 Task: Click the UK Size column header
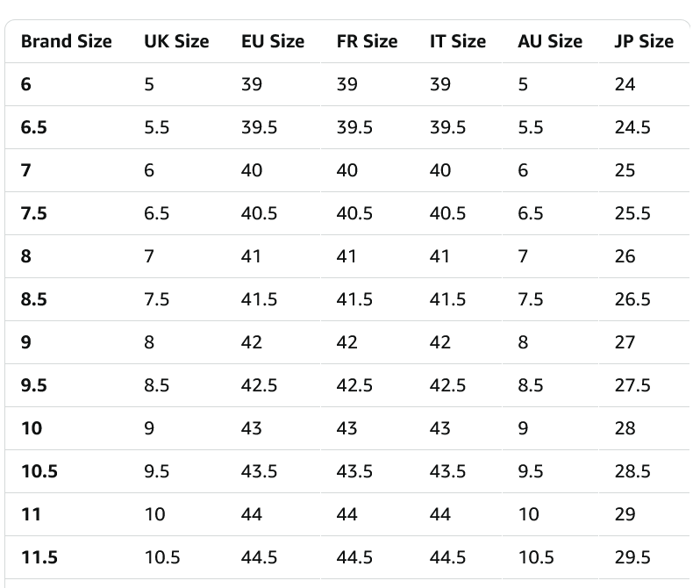(176, 41)
